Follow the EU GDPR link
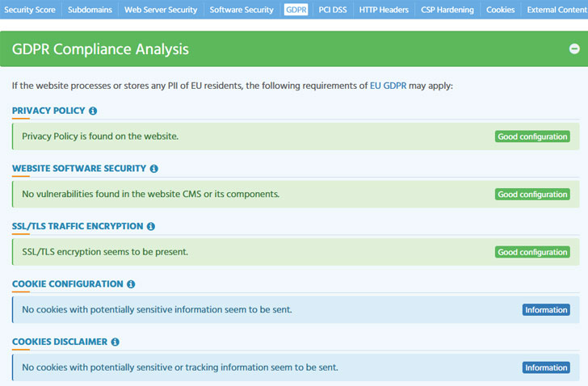The image size is (588, 386). point(388,86)
